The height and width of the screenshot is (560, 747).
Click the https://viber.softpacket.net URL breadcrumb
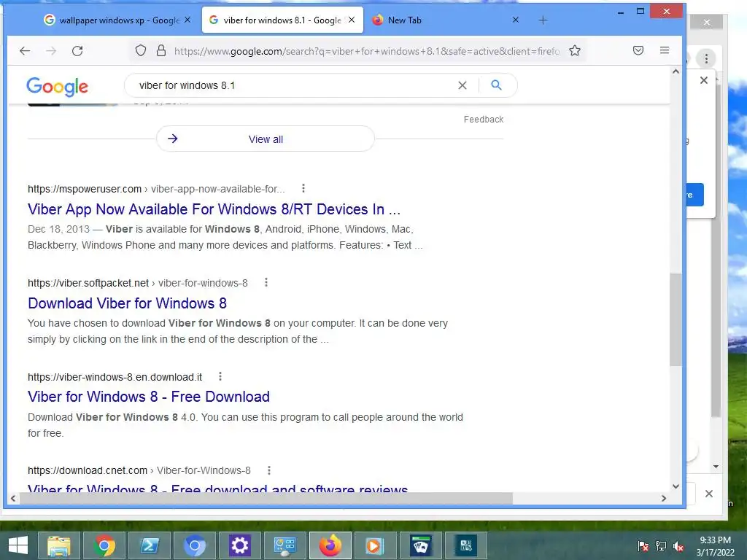click(88, 283)
